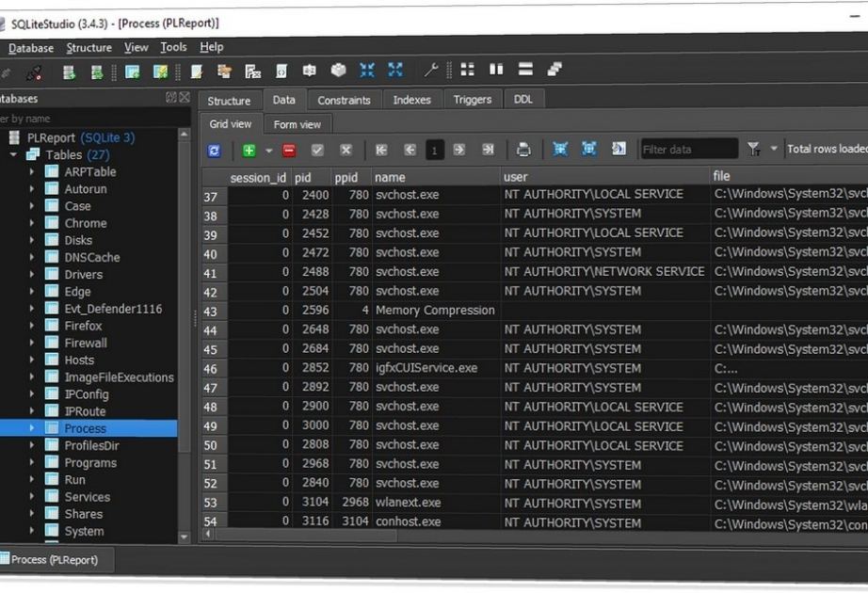The width and height of the screenshot is (868, 593).
Task: Expand the Process table node
Action: click(x=32, y=428)
